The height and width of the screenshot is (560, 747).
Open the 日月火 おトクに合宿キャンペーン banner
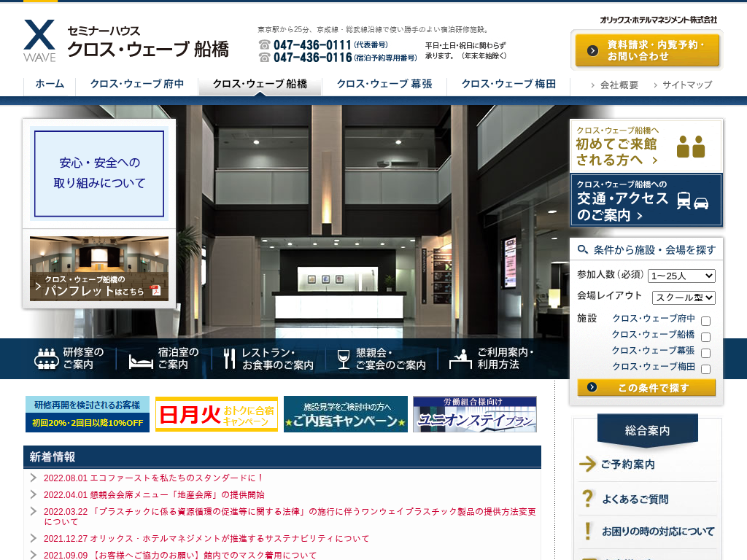217,414
